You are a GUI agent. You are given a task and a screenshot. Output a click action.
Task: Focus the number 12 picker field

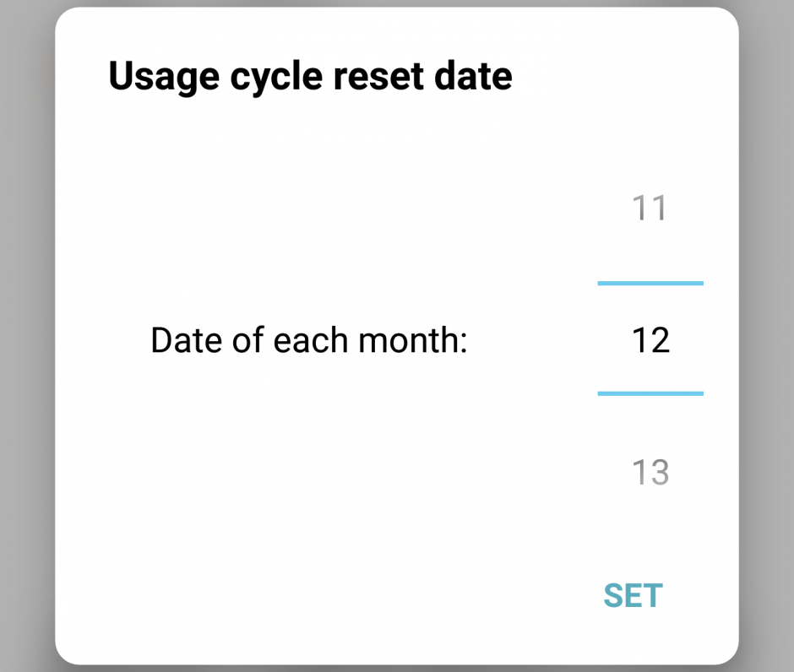coord(650,340)
